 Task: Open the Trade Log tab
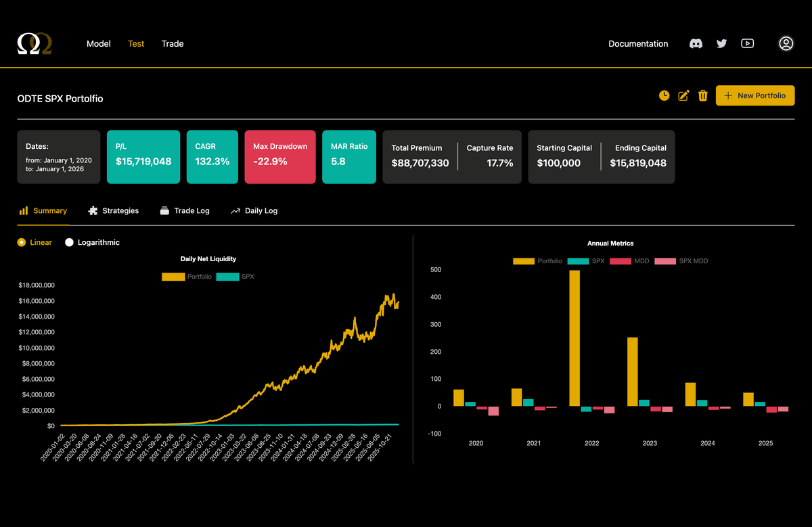tap(185, 211)
